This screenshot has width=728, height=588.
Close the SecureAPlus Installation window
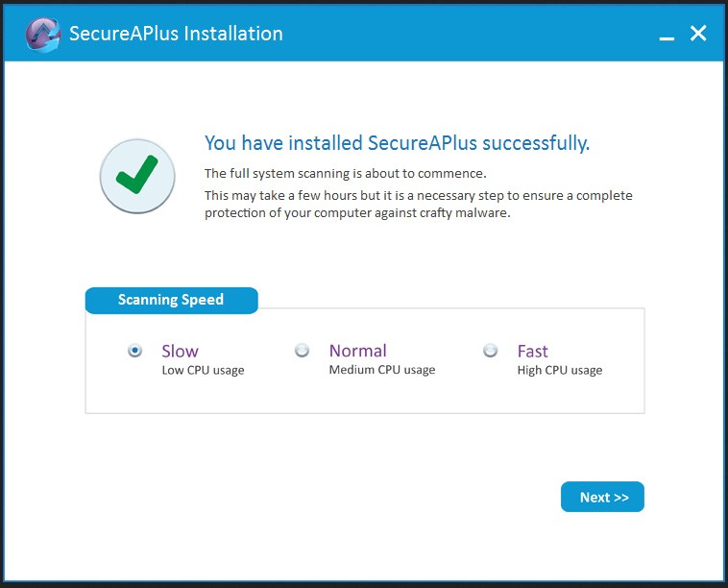[x=698, y=34]
